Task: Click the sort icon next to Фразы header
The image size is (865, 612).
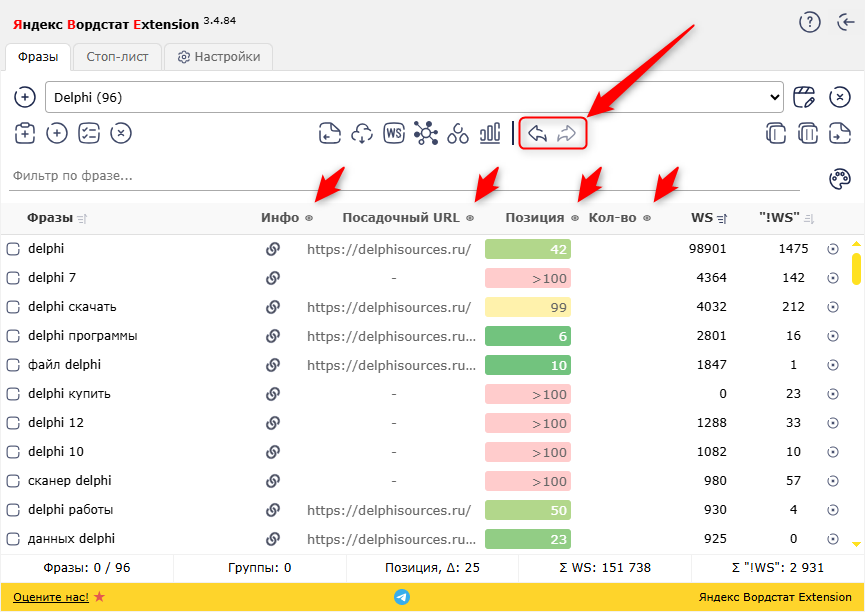Action: tap(82, 218)
